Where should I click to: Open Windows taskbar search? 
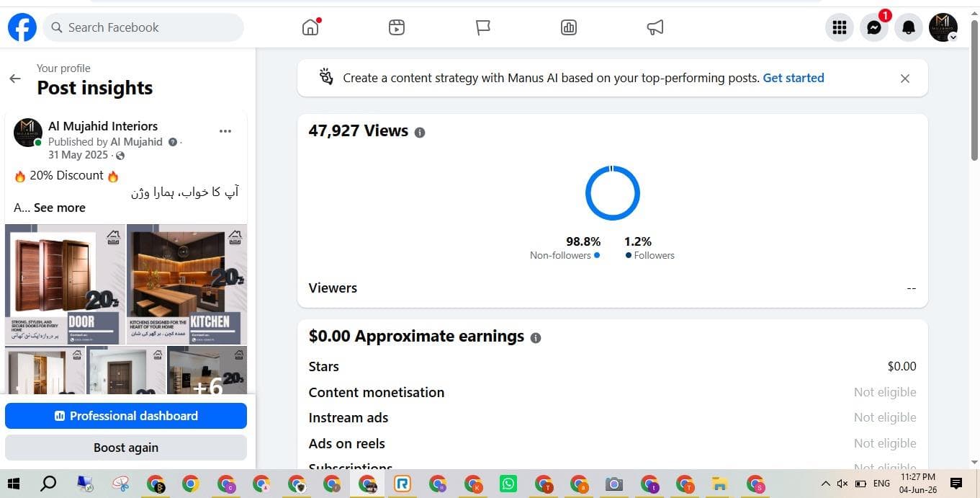click(x=48, y=484)
